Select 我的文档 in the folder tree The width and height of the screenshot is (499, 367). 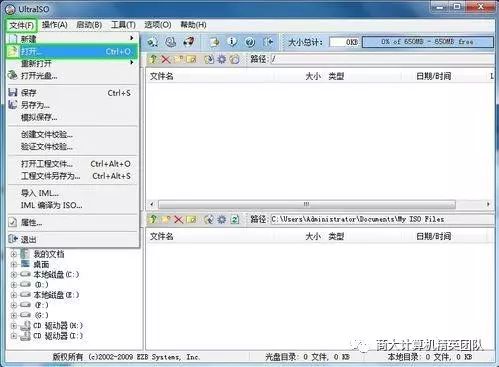click(x=49, y=254)
